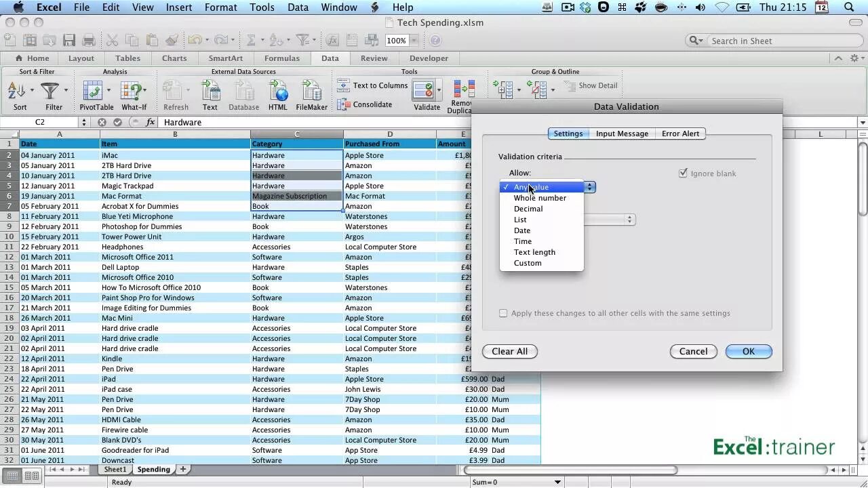This screenshot has width=868, height=488.
Task: Open the Group dropdown arrow
Action: click(x=519, y=89)
